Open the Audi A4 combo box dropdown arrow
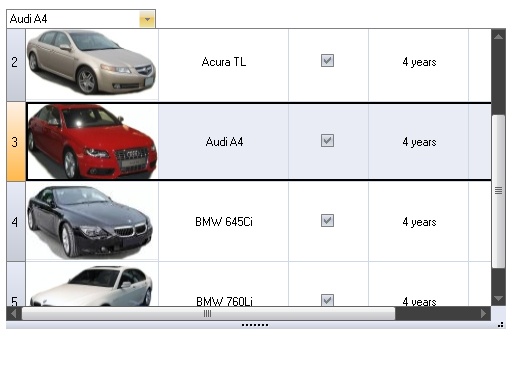The image size is (527, 378). pyautogui.click(x=147, y=19)
